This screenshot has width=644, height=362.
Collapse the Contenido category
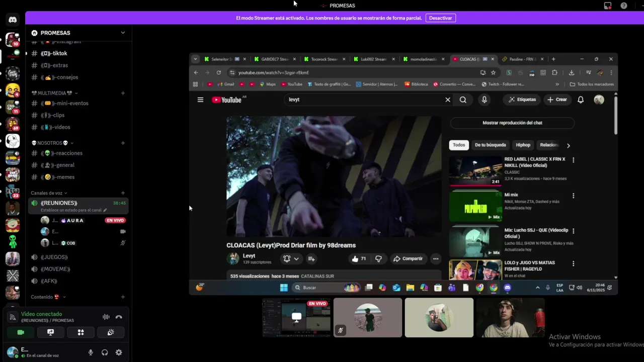point(48,297)
